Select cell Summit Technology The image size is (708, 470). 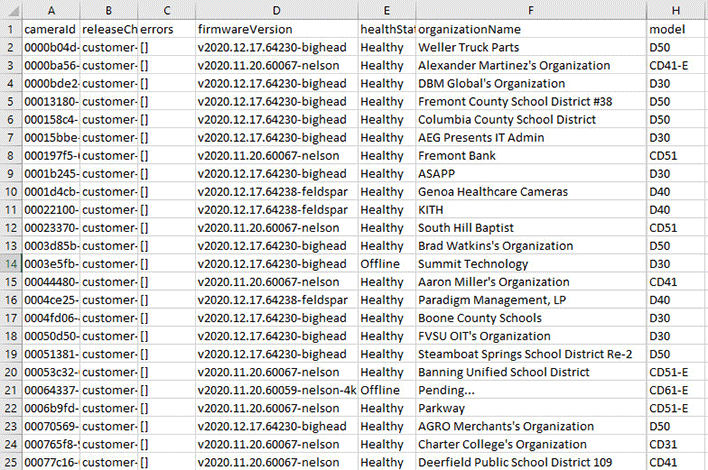click(531, 264)
